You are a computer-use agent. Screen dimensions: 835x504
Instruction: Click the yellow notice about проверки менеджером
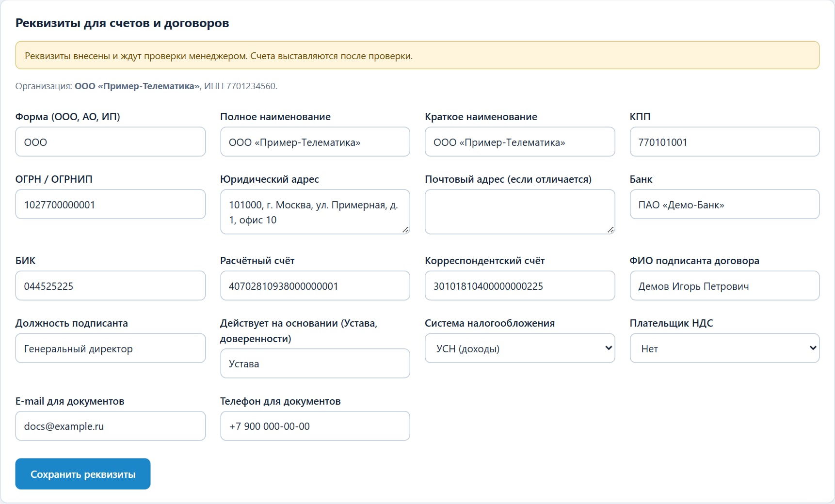tap(417, 55)
